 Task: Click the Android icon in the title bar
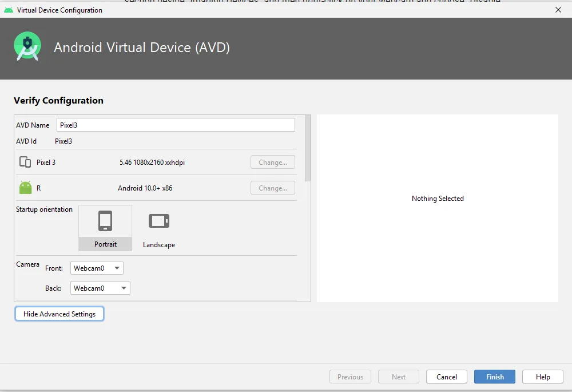click(9, 10)
